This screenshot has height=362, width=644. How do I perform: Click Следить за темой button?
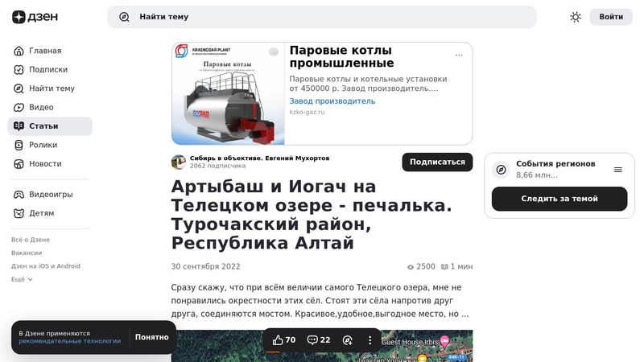(x=559, y=199)
